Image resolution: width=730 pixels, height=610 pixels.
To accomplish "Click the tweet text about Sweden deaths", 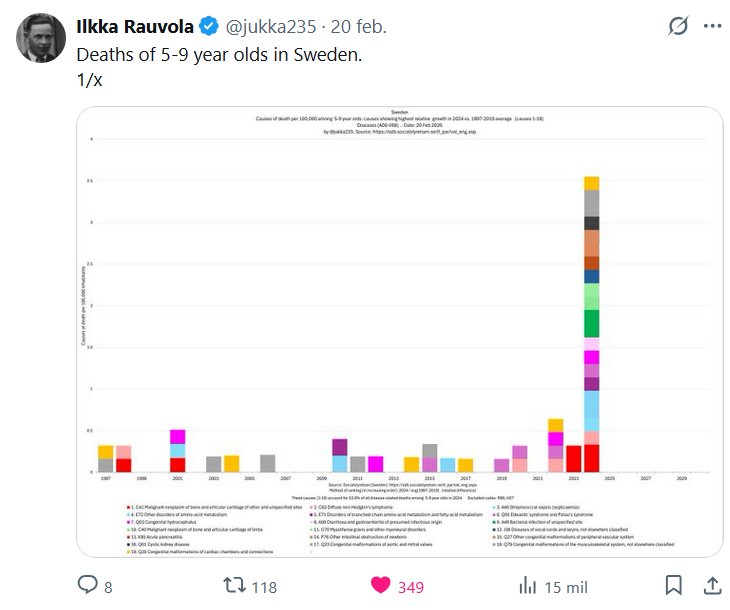I will (219, 54).
